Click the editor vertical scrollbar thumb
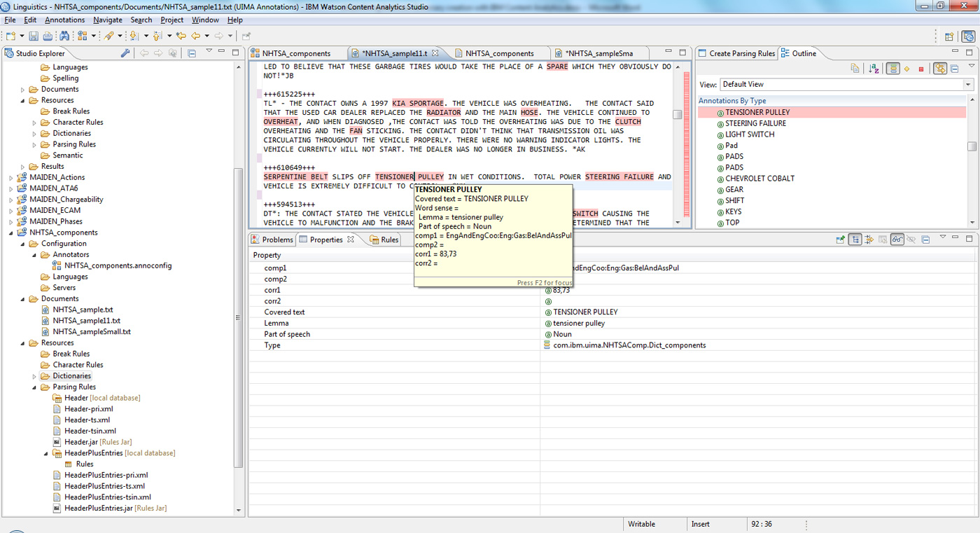This screenshot has height=533, width=980. pos(677,115)
